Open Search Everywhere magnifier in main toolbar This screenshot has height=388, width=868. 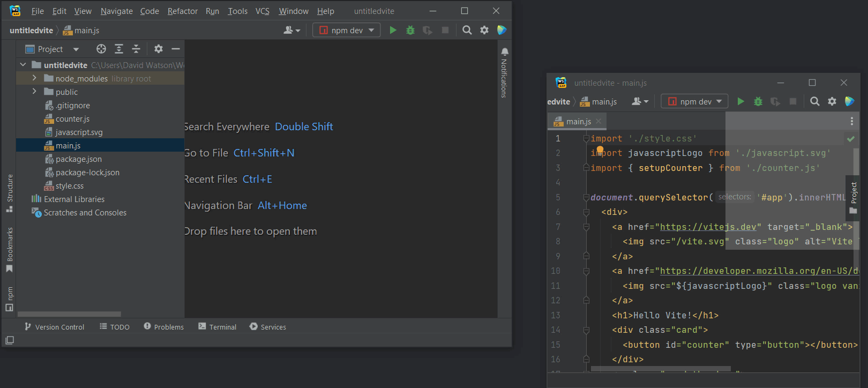tap(467, 31)
